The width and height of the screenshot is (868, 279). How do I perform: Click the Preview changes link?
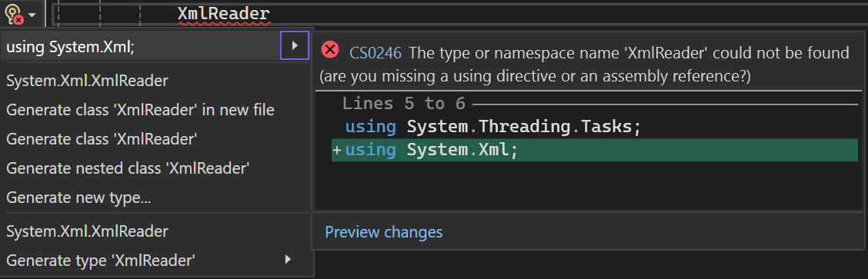tap(384, 232)
